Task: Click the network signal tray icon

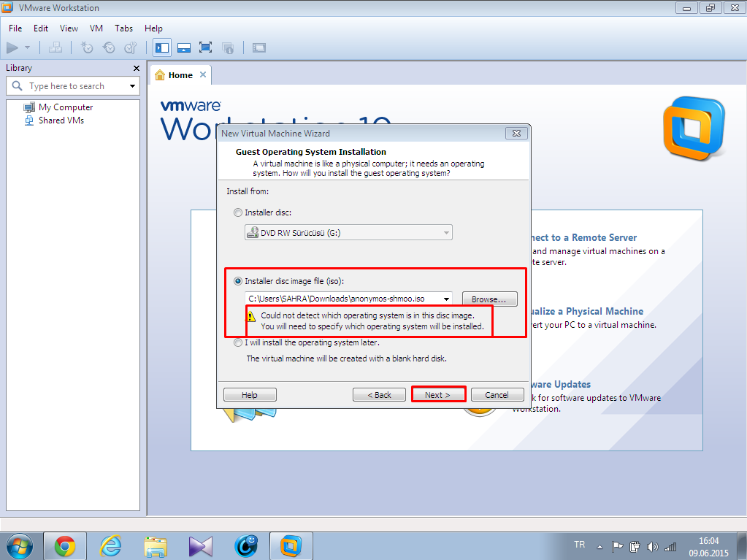Action: click(670, 547)
